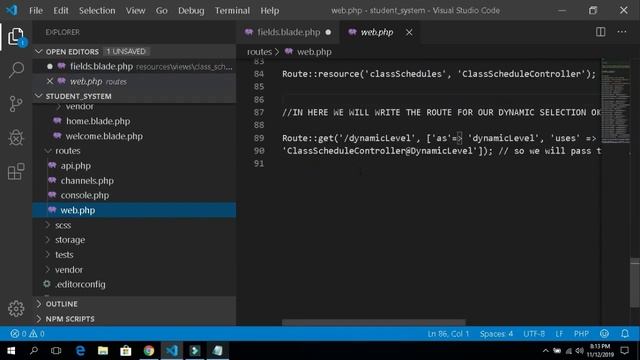The width and height of the screenshot is (640, 360).
Task: Launch Microsoft Edge from taskbar
Action: click(80, 351)
